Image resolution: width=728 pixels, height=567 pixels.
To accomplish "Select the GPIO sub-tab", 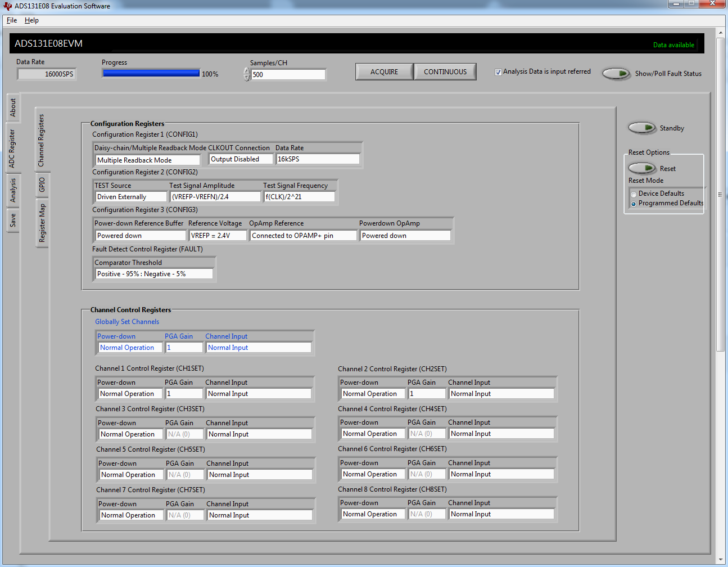I will (x=42, y=185).
